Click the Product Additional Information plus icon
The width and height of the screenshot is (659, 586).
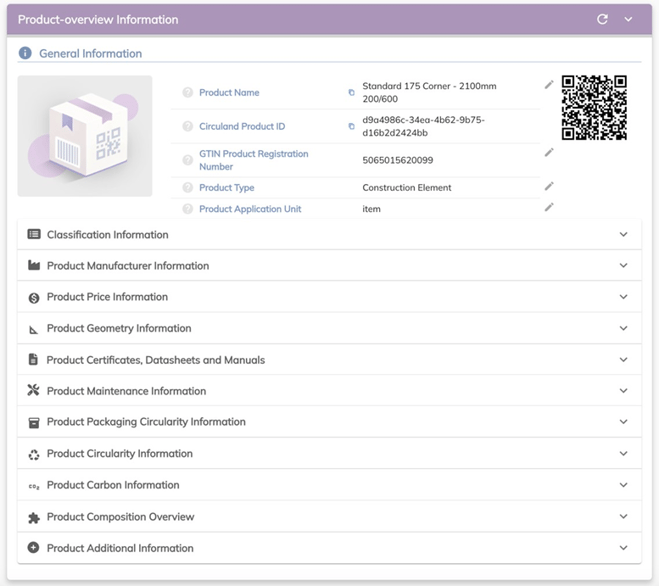[33, 547]
